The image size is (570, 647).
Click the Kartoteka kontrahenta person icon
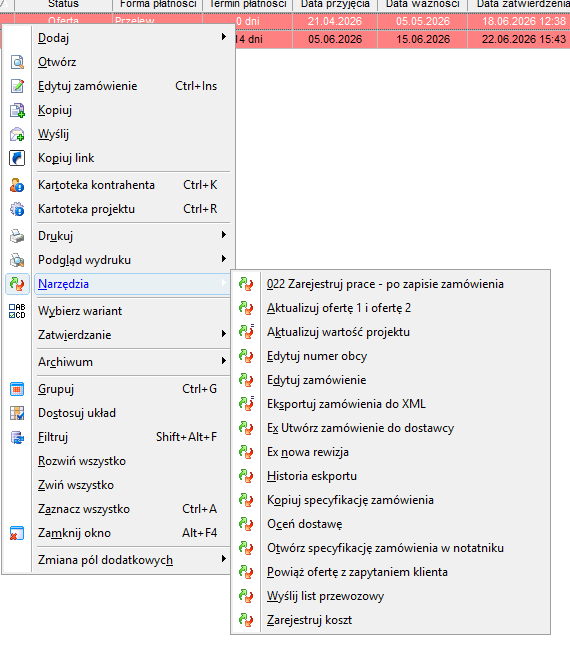pos(17,185)
